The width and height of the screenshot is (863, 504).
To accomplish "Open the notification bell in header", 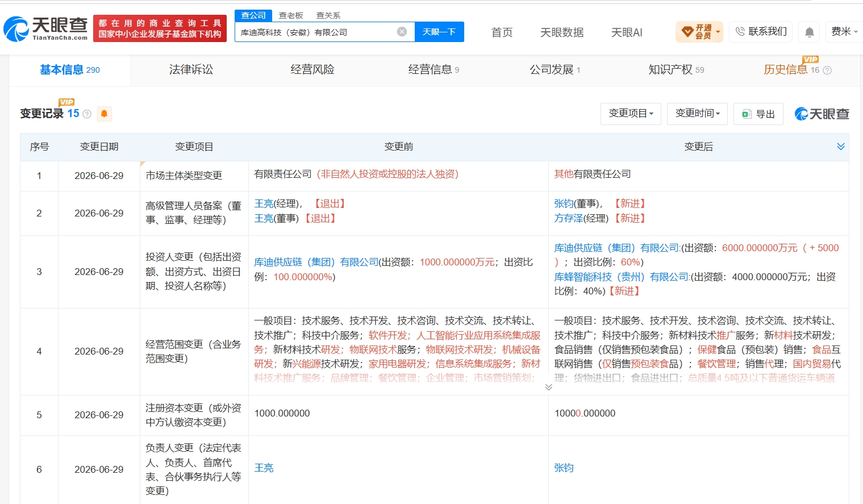I will click(x=810, y=32).
